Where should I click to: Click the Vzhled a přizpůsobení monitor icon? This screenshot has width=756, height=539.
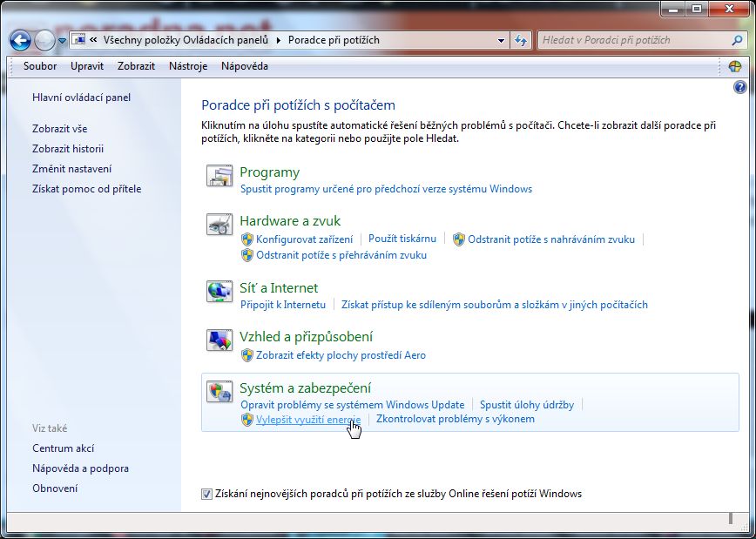(x=219, y=340)
